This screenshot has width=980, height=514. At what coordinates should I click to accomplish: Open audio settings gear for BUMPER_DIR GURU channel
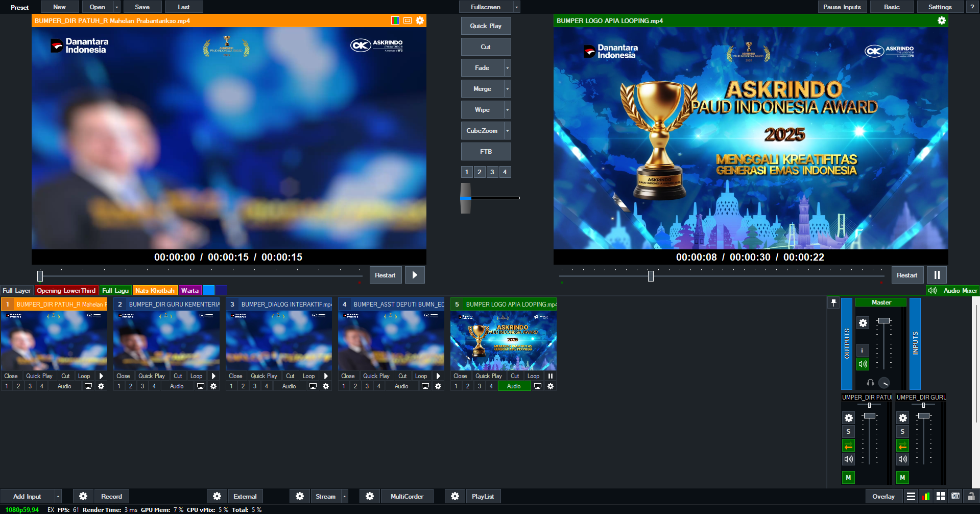point(902,418)
